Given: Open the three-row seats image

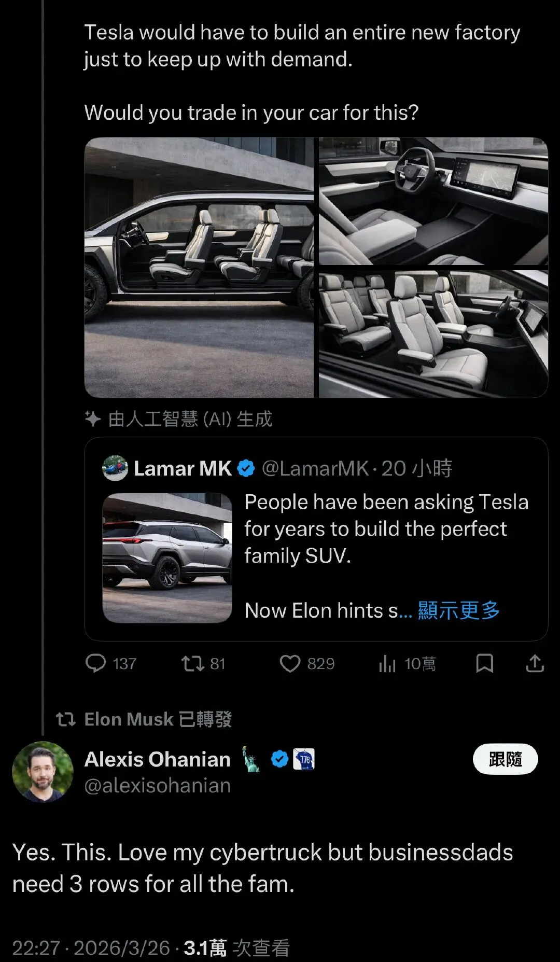Looking at the screenshot, I should 433,334.
